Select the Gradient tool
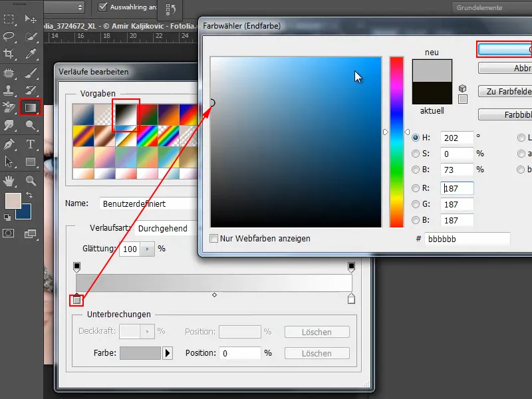The height and width of the screenshot is (399, 532). (x=31, y=108)
